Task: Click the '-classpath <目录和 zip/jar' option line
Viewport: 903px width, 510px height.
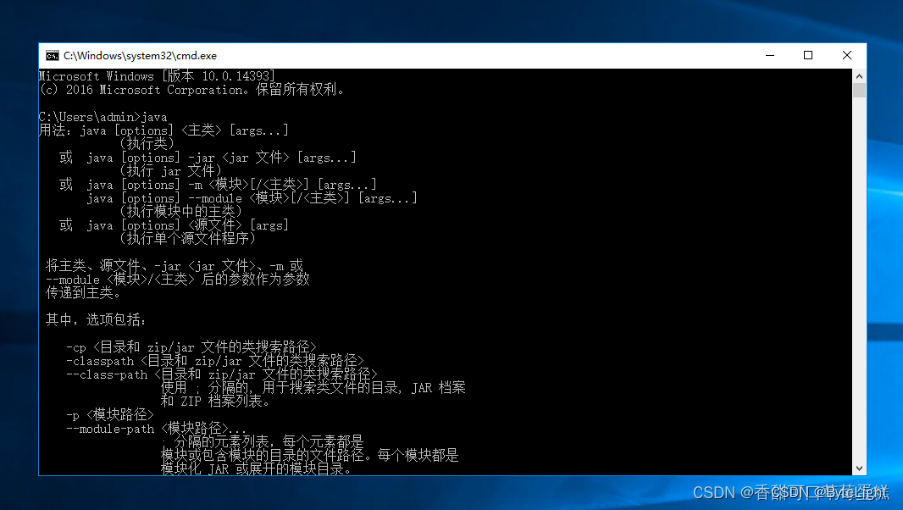Action: coord(215,361)
